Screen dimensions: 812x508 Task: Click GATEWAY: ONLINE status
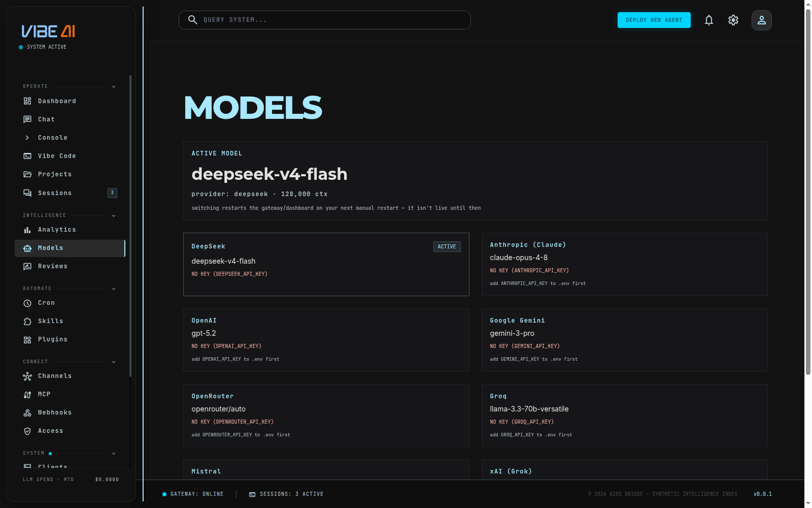(193, 494)
